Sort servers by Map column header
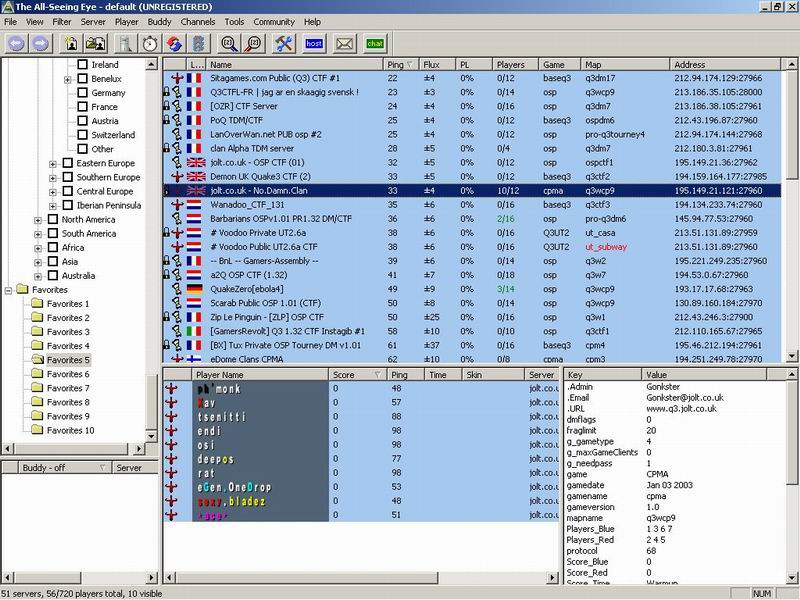Viewport: 800px width, 600px height. pos(625,64)
